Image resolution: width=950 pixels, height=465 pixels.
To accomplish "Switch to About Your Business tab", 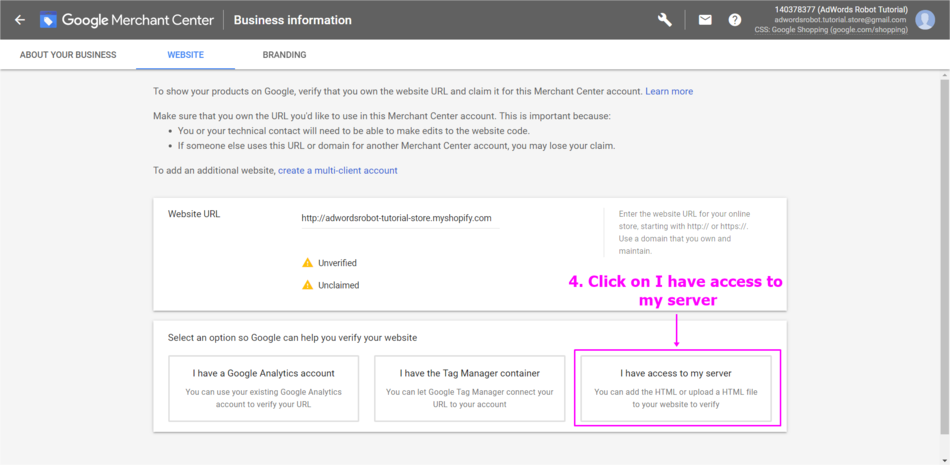I will [68, 55].
